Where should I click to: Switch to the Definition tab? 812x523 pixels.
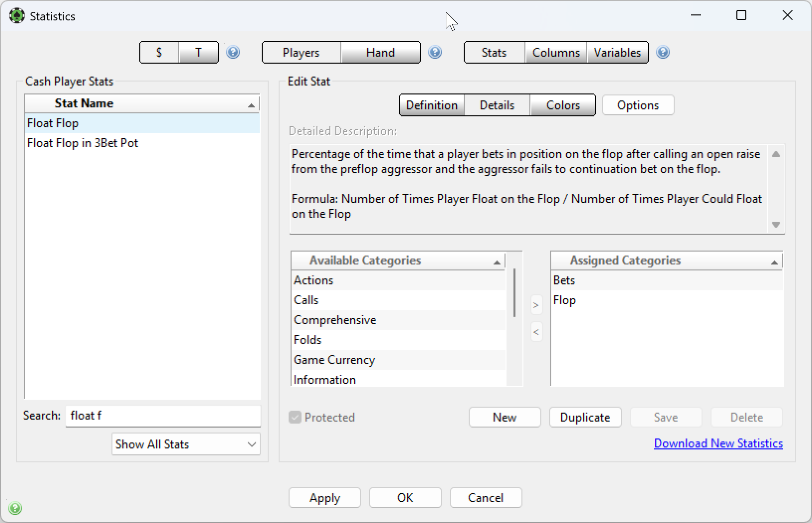click(432, 105)
